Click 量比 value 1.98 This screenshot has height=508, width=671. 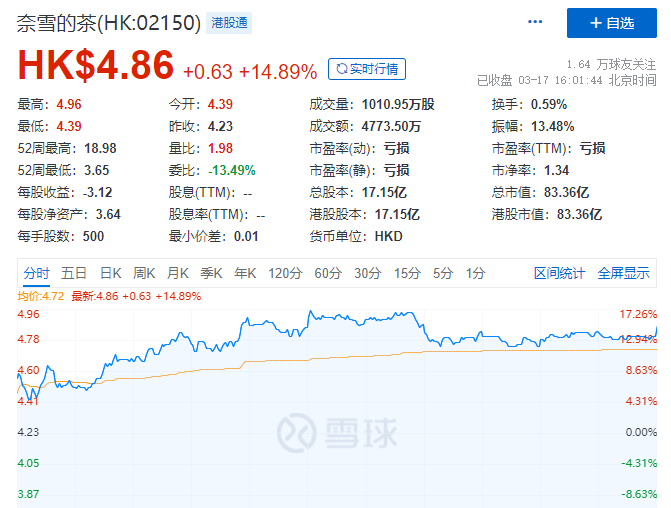click(220, 148)
